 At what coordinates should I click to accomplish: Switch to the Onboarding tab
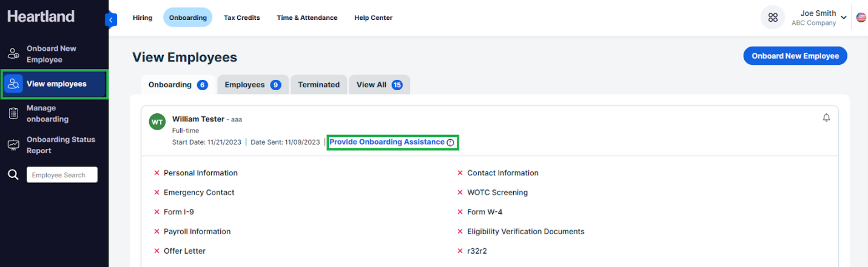[x=178, y=85]
